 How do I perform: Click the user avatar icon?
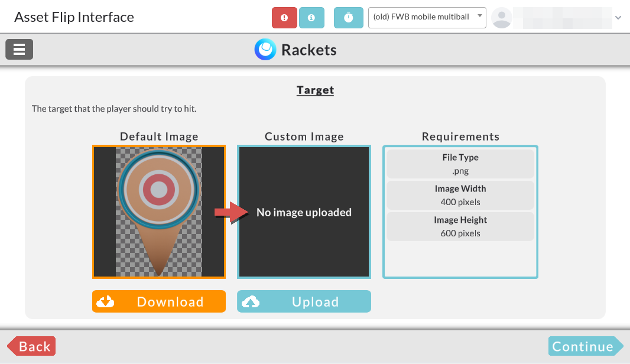502,18
